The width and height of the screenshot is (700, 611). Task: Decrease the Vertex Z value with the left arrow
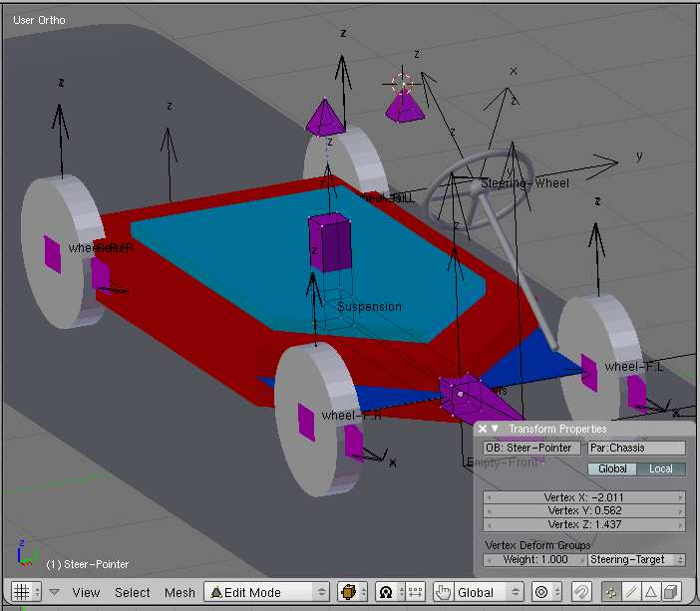489,524
